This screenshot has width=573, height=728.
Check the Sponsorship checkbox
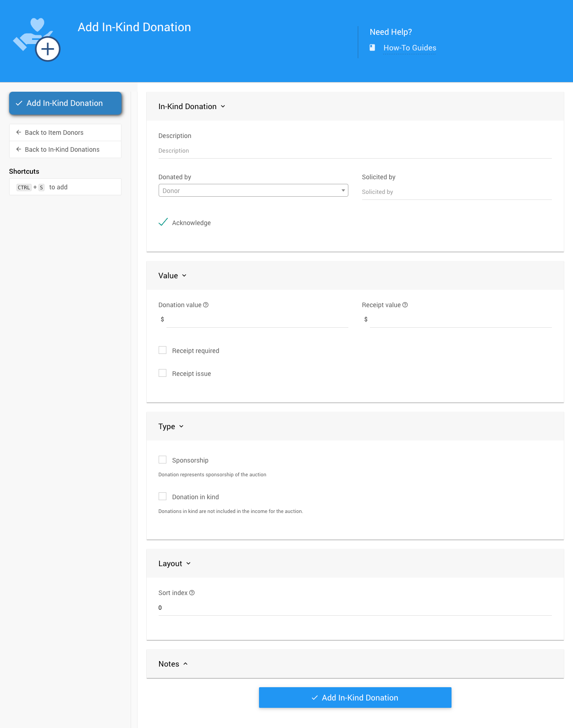[163, 460]
